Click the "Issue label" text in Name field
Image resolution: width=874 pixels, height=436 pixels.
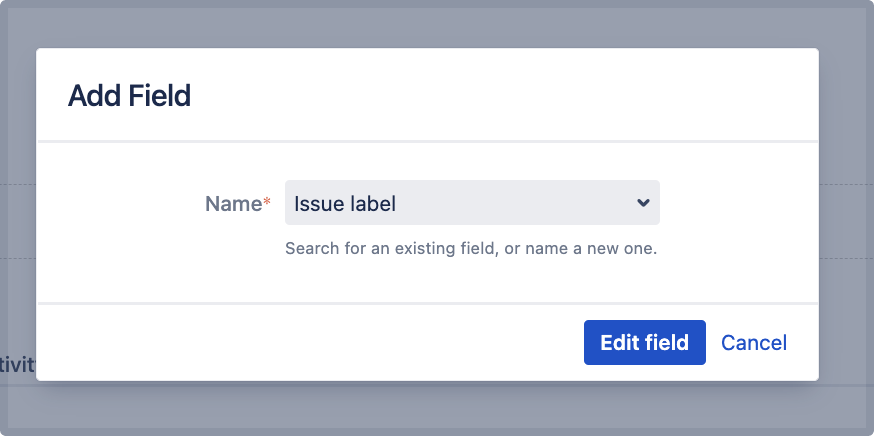click(345, 204)
